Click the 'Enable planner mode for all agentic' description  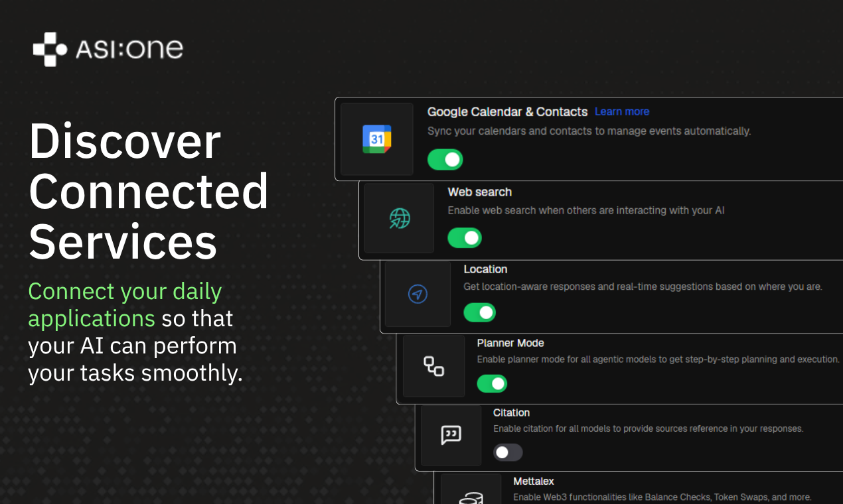coord(658,359)
